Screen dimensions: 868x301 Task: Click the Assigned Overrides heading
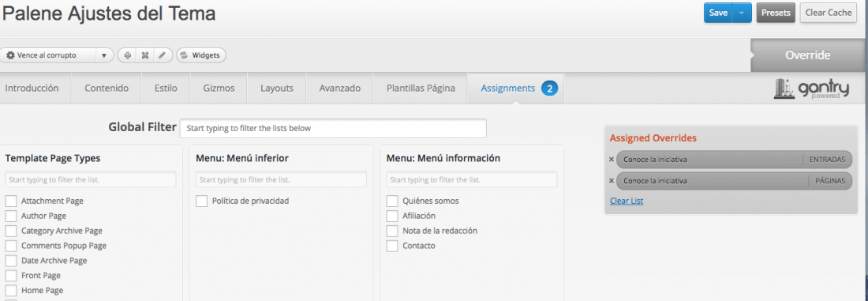(x=653, y=138)
